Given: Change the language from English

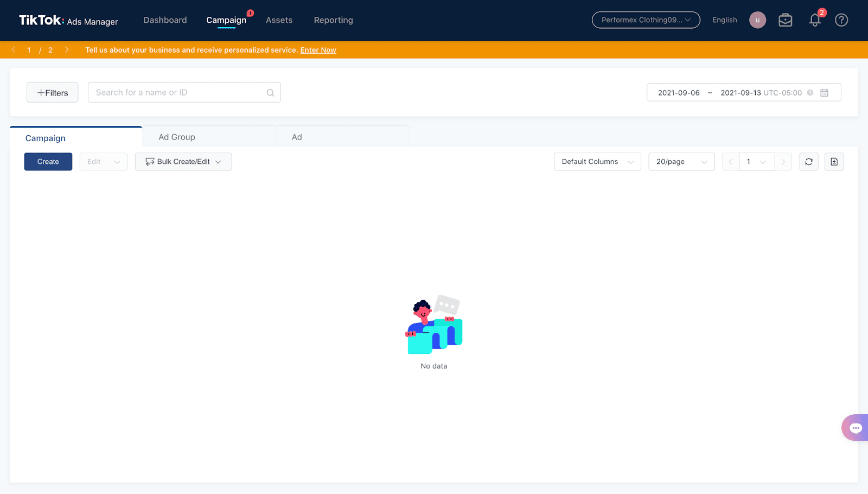Looking at the screenshot, I should point(724,20).
